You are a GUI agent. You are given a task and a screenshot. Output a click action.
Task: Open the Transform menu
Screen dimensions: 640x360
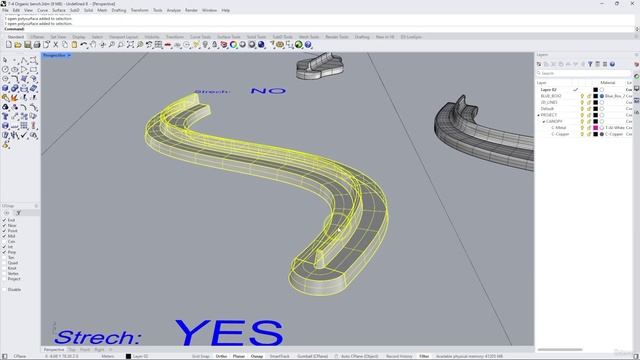(139, 10)
